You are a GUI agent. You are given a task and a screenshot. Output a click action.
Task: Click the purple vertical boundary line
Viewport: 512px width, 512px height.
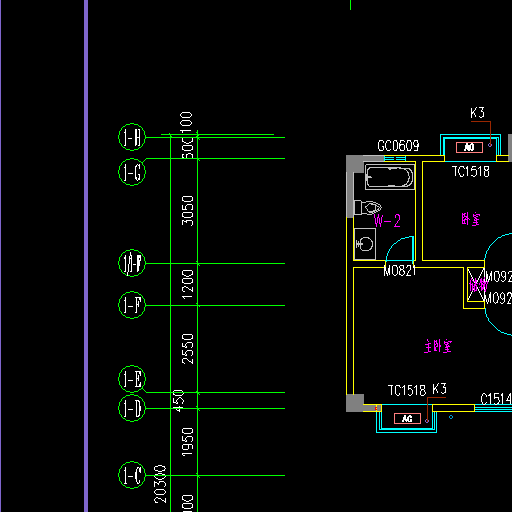click(86, 256)
